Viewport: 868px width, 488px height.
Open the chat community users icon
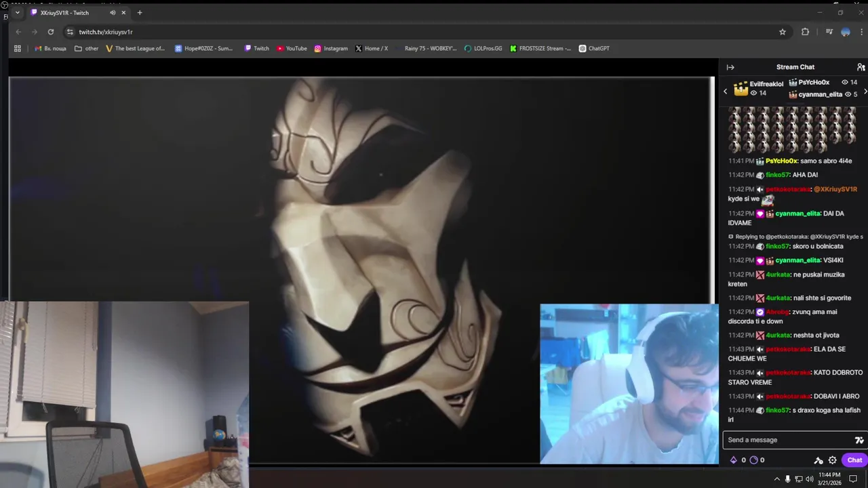861,67
